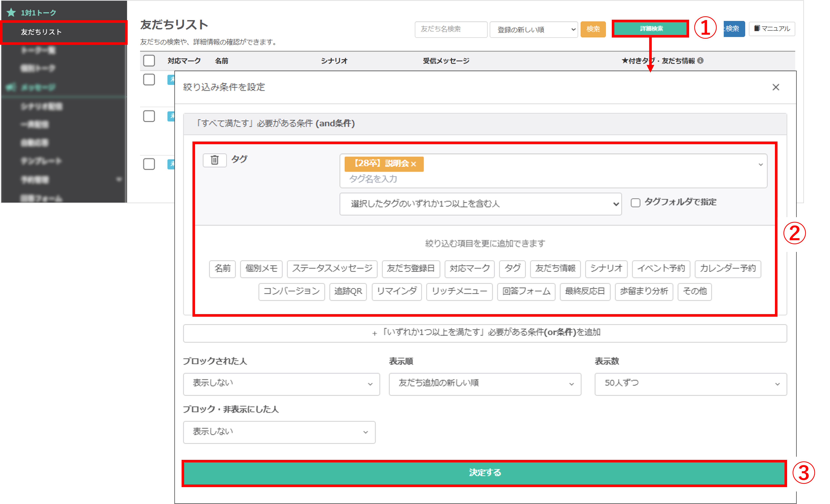Add 友だち登録日 filter item
Image resolution: width=830 pixels, height=504 pixels.
[x=411, y=269]
